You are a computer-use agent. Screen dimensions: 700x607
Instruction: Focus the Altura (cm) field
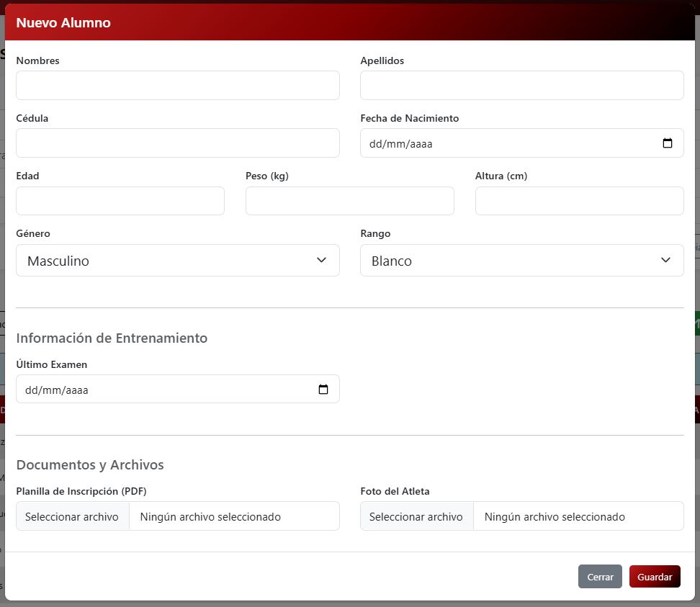pos(579,201)
